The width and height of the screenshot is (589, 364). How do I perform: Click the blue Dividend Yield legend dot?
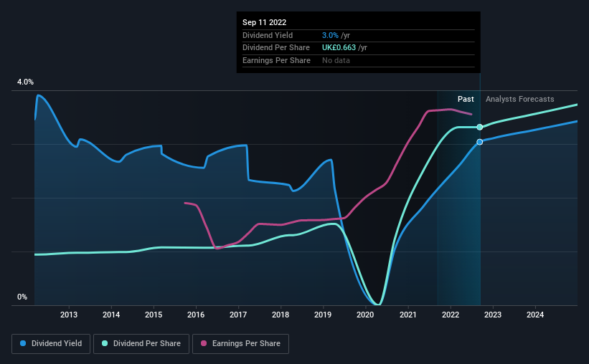tap(23, 343)
